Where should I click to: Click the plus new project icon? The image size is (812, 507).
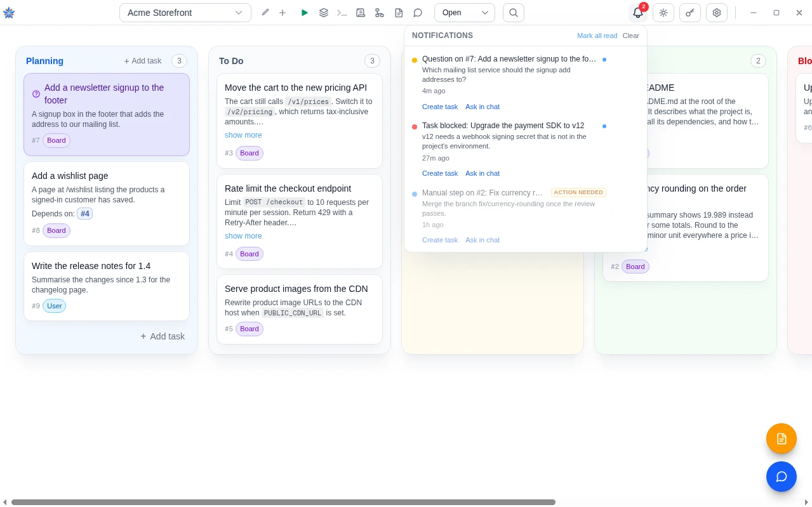(x=283, y=13)
